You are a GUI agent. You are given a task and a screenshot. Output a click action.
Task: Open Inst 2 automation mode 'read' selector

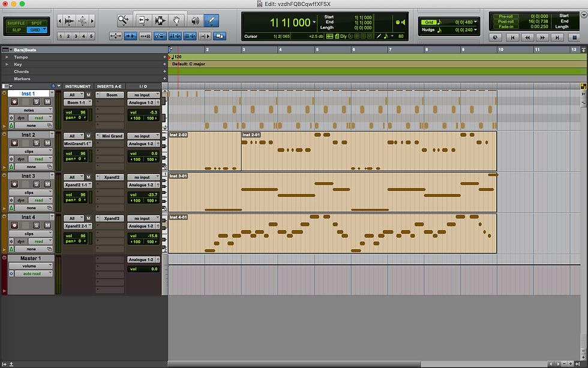pos(41,159)
